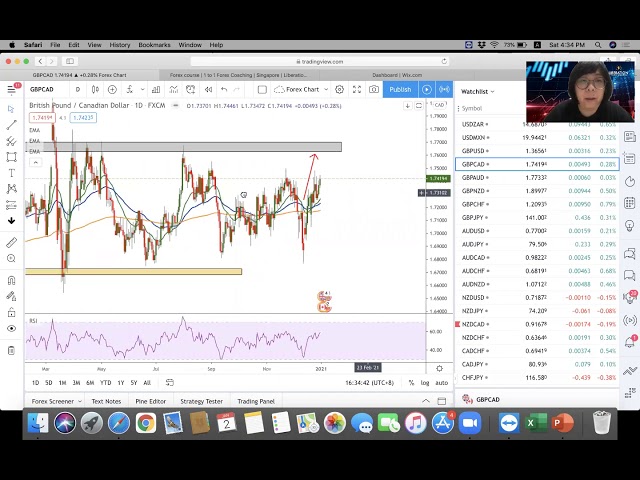Take a chart snapshot with camera icon

click(374, 89)
